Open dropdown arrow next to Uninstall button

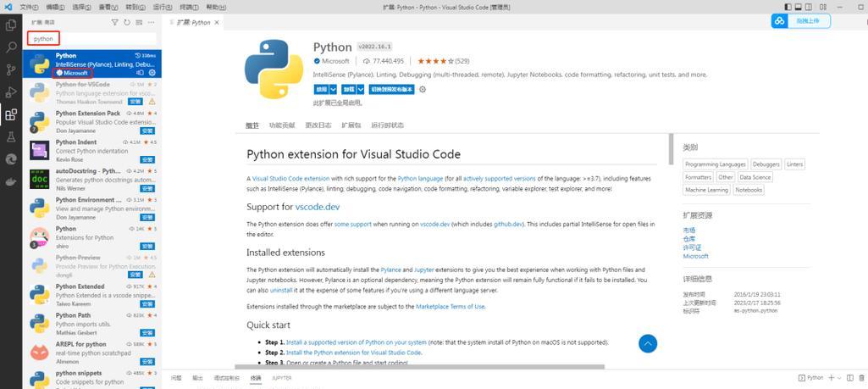[361, 89]
